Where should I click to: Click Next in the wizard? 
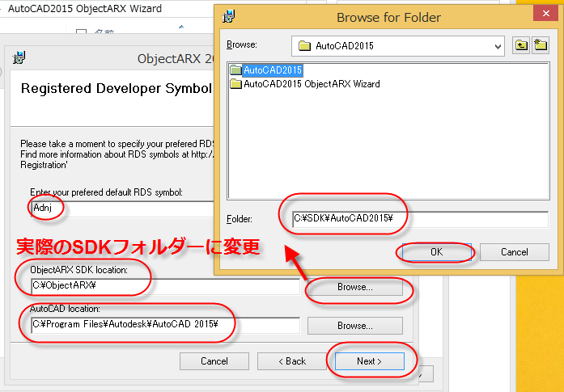coord(370,361)
